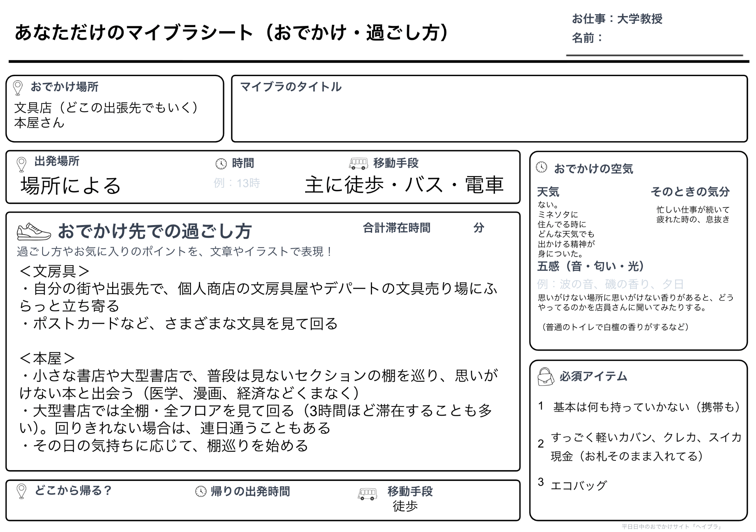Viewport: 756px width, 532px height.
Task: Click the clock icon next to 帰りの出発時間
Action: pyautogui.click(x=201, y=491)
